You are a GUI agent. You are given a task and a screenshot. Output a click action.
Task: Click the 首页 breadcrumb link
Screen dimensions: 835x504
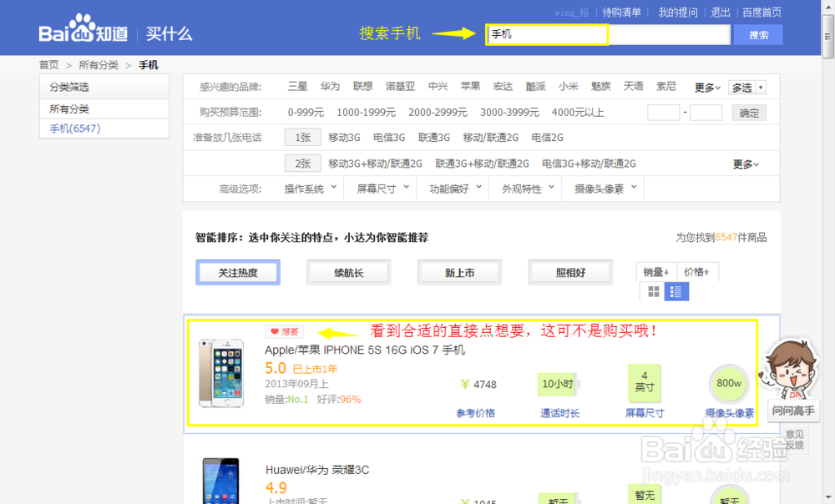point(49,65)
